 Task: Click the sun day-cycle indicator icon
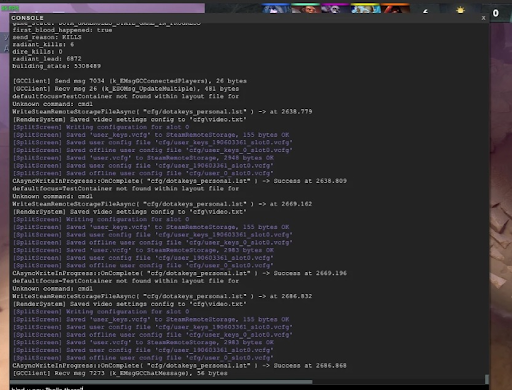point(460,10)
